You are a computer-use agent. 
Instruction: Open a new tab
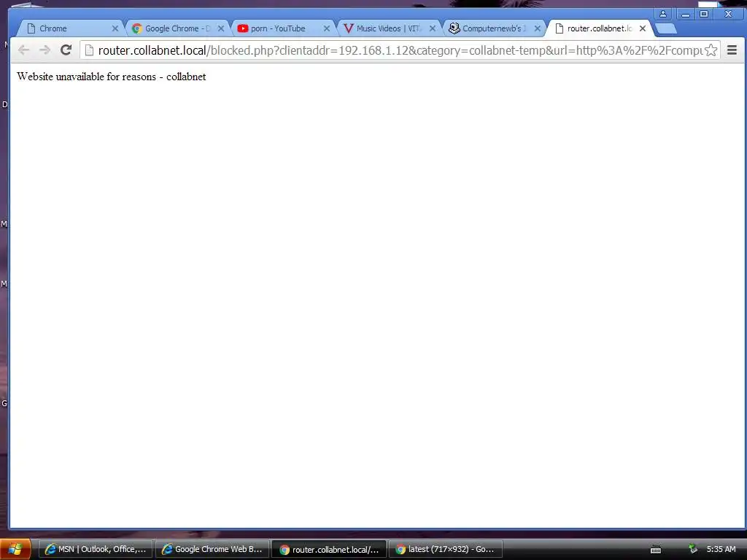point(666,29)
